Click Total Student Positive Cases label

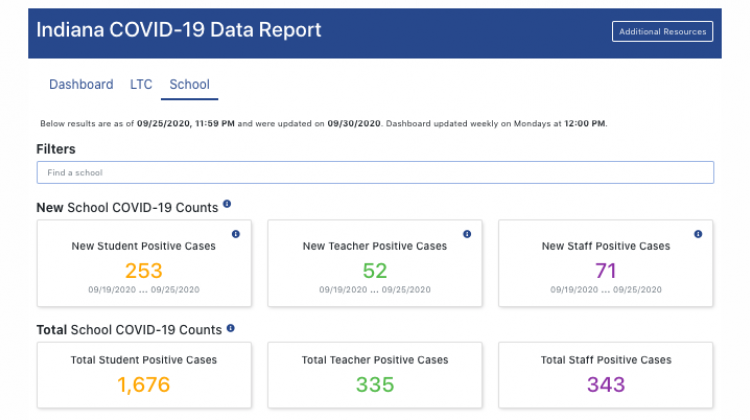tap(143, 360)
